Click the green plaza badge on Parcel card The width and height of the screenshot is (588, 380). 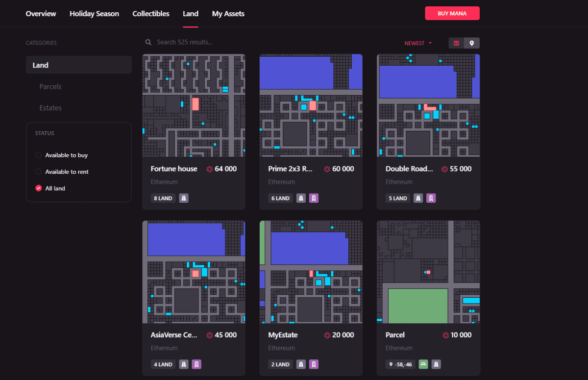point(422,364)
